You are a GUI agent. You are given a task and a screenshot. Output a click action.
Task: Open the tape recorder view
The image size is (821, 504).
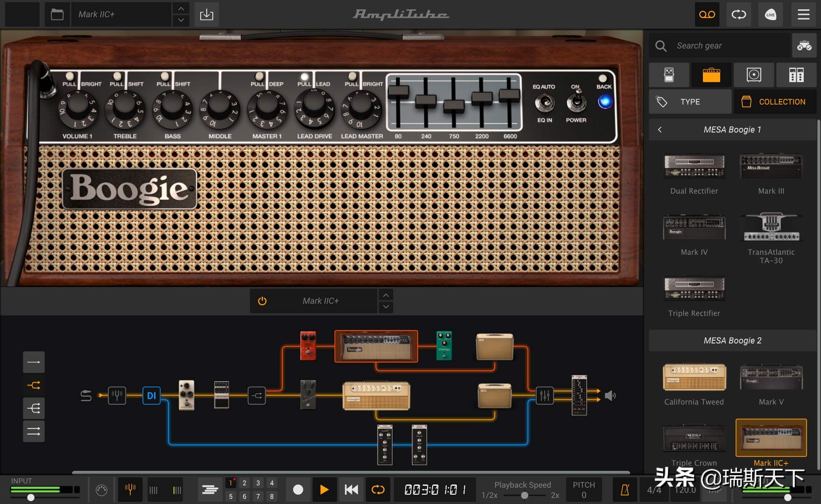707,14
